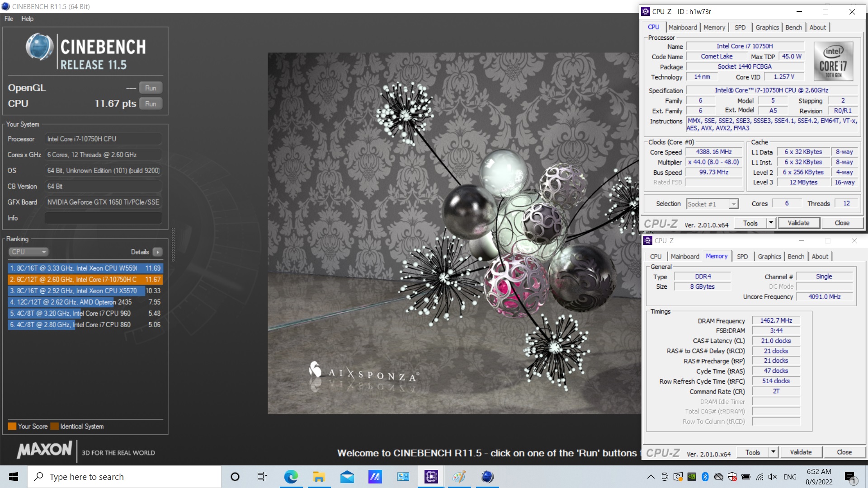
Task: Click the CPU-Z title bar icon in top window
Action: [x=646, y=12]
